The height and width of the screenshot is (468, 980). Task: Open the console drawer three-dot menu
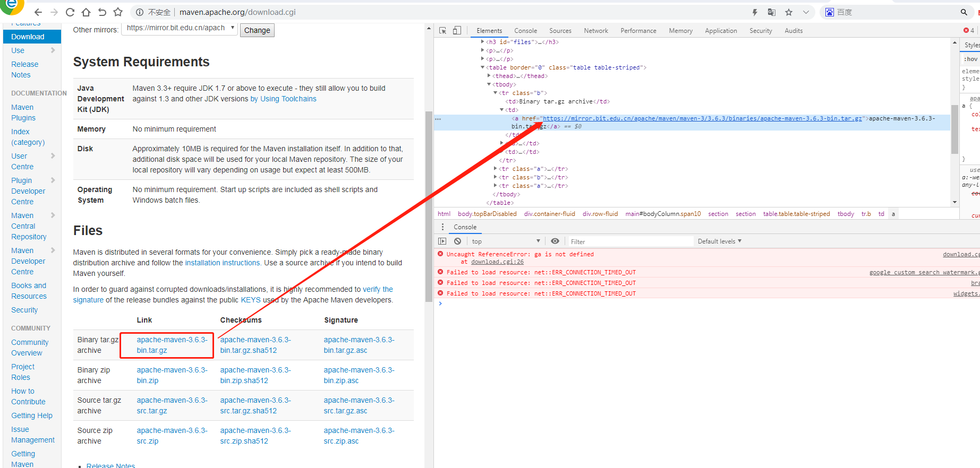pos(442,227)
